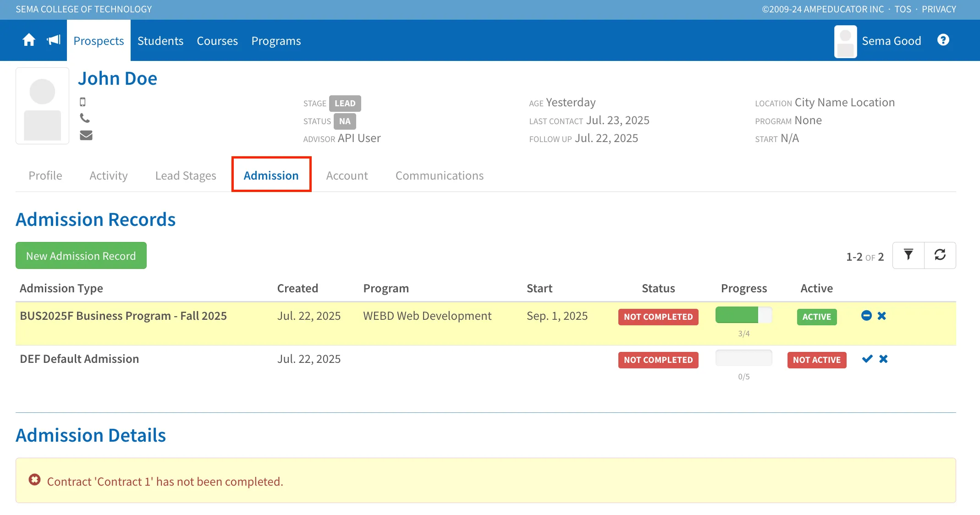Click the NOT ACTIVE badge on DEF row
Viewport: 980px width, 515px height.
pyautogui.click(x=816, y=360)
